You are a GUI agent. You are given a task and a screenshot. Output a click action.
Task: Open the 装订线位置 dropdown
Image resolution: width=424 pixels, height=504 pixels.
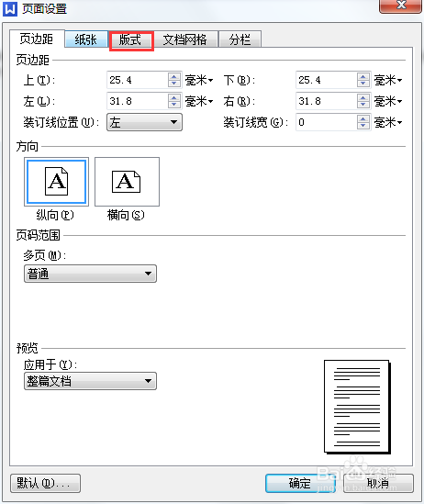point(145,122)
